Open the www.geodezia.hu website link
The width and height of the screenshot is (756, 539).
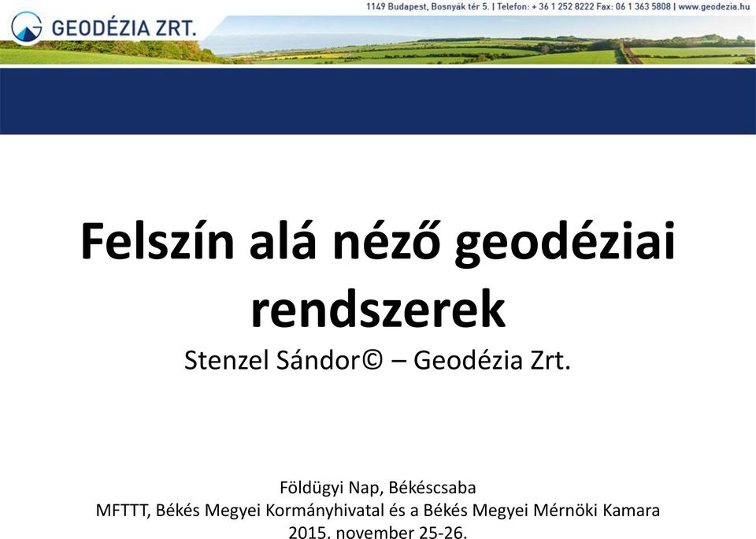point(714,7)
